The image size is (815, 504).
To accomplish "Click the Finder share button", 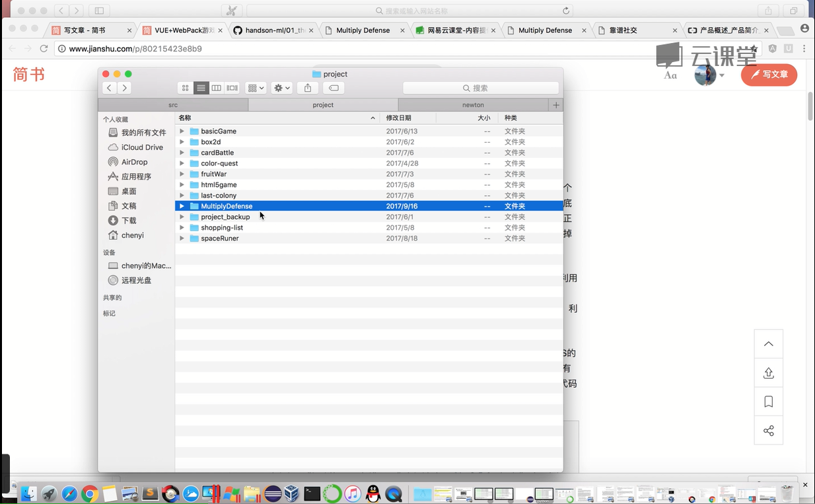I will [x=308, y=88].
